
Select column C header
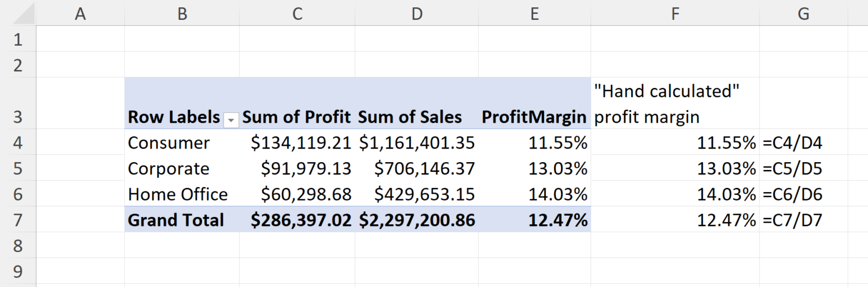point(297,14)
